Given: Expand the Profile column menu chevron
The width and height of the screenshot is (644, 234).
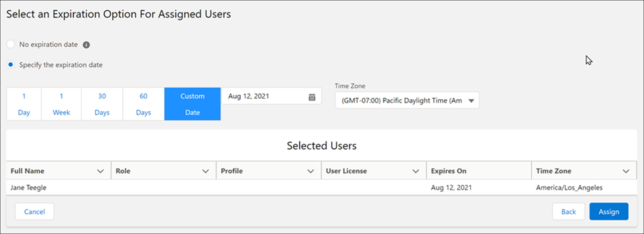Looking at the screenshot, I should 310,171.
